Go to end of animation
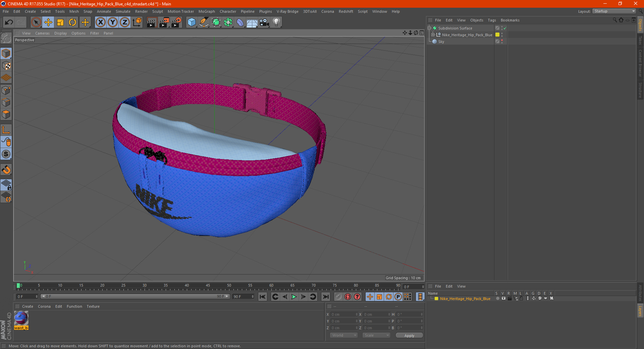Viewport: 644px width, 349px height. (325, 297)
